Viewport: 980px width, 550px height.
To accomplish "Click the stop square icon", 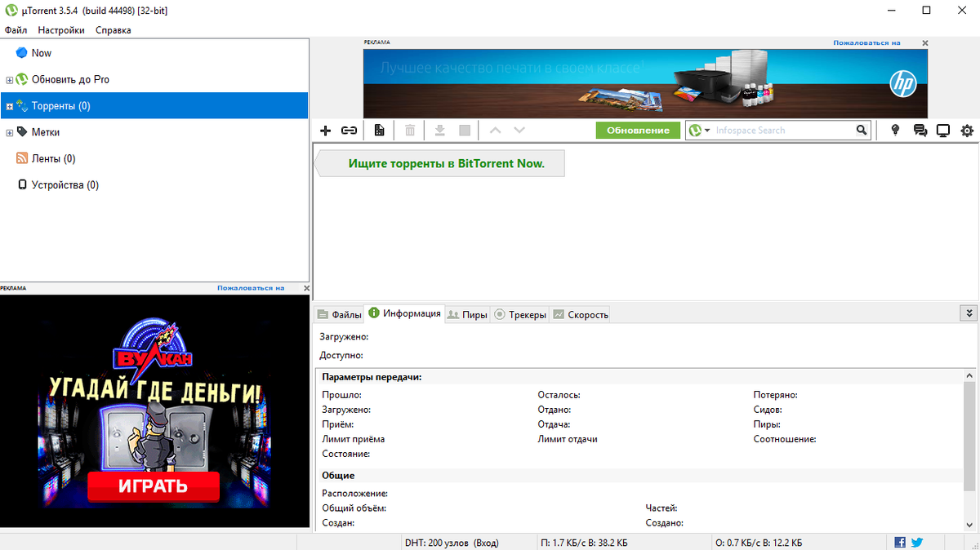I will click(465, 131).
